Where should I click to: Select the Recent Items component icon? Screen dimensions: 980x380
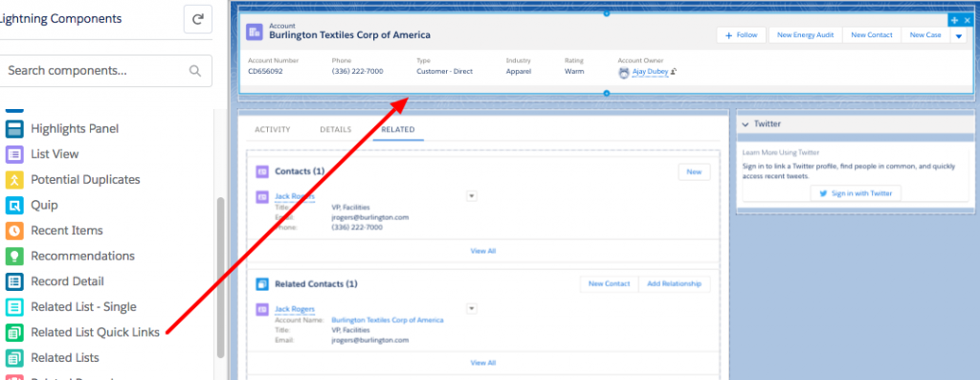click(x=14, y=231)
